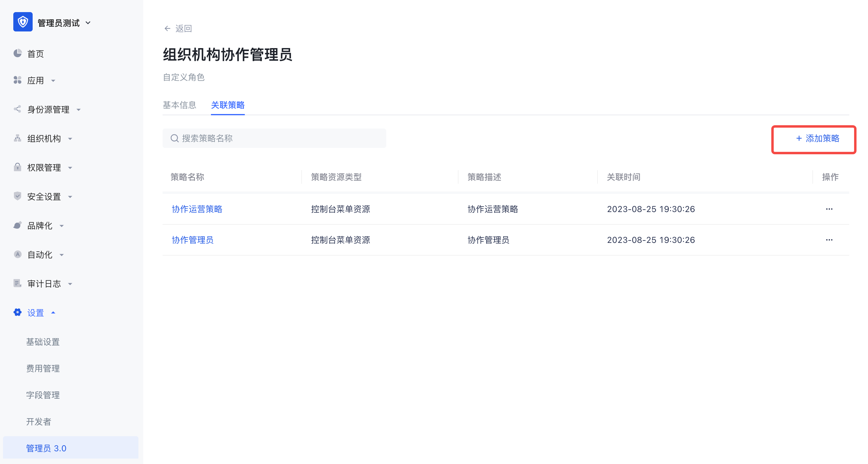This screenshot has height=464, width=868.
Task: Click 返回 to go back
Action: tap(179, 28)
